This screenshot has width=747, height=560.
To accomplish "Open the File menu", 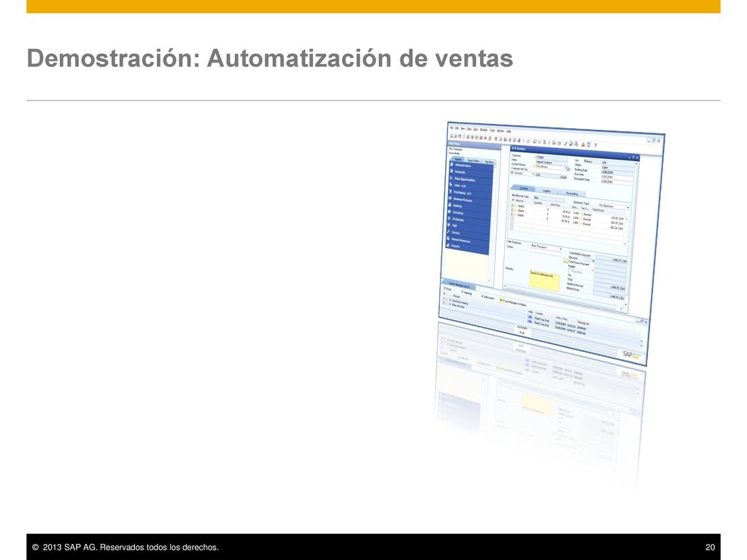I will pos(452,128).
